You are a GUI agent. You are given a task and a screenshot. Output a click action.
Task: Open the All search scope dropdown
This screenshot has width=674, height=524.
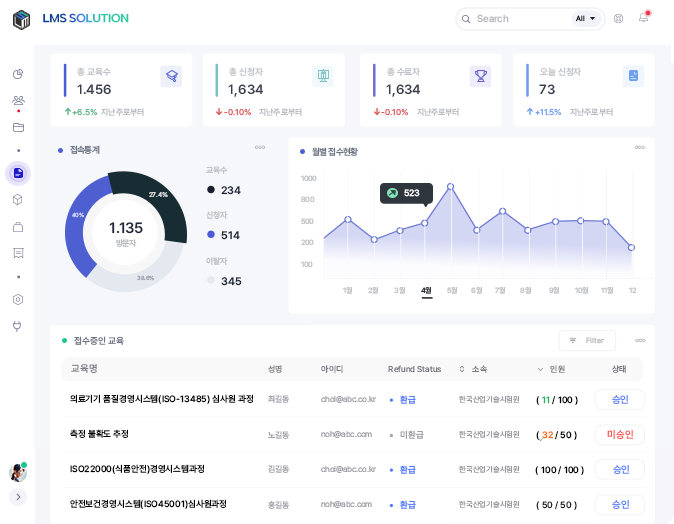[585, 18]
